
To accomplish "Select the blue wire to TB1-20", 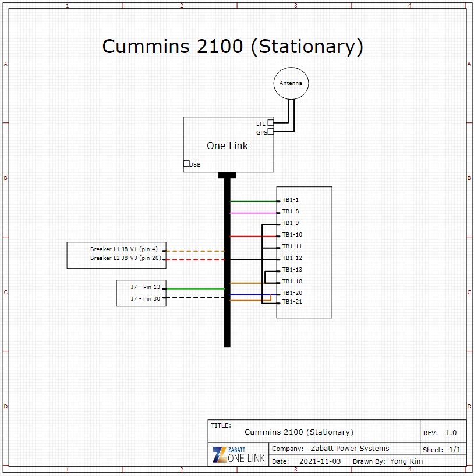I will (254, 294).
